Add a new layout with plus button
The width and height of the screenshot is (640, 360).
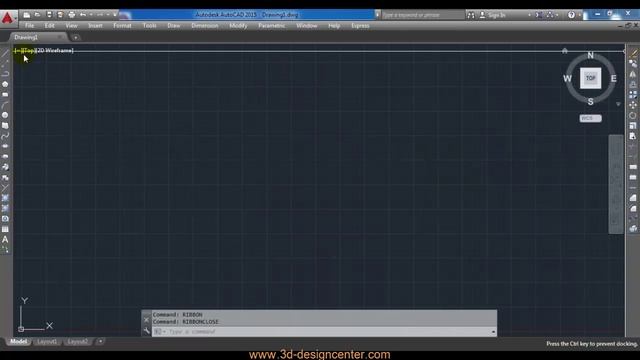[100, 341]
